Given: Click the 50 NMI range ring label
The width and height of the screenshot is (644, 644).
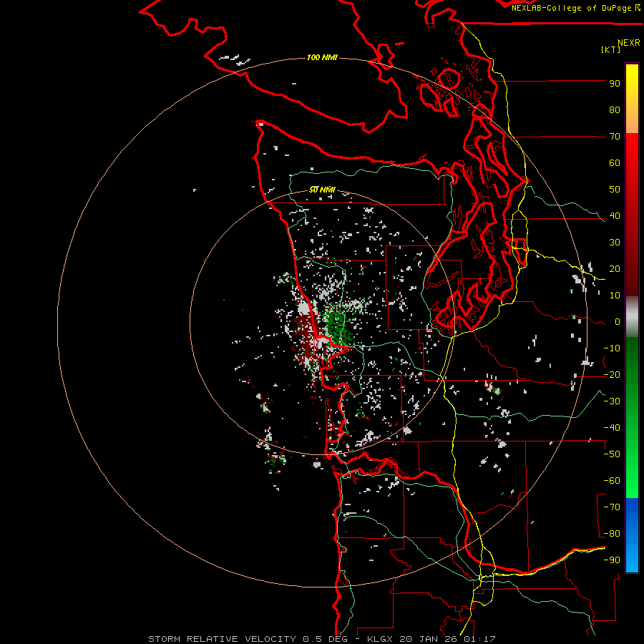Looking at the screenshot, I should [322, 190].
